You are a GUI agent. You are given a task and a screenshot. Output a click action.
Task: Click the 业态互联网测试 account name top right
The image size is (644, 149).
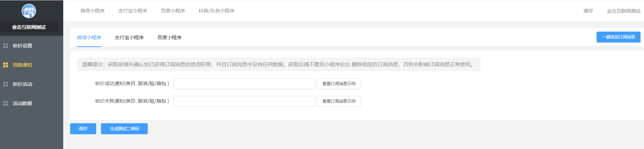coord(624,11)
